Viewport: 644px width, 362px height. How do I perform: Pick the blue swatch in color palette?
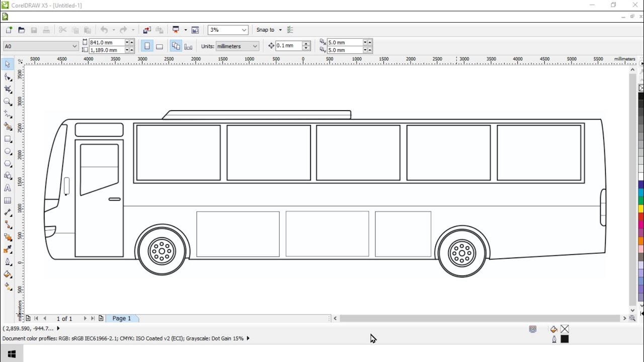click(641, 185)
